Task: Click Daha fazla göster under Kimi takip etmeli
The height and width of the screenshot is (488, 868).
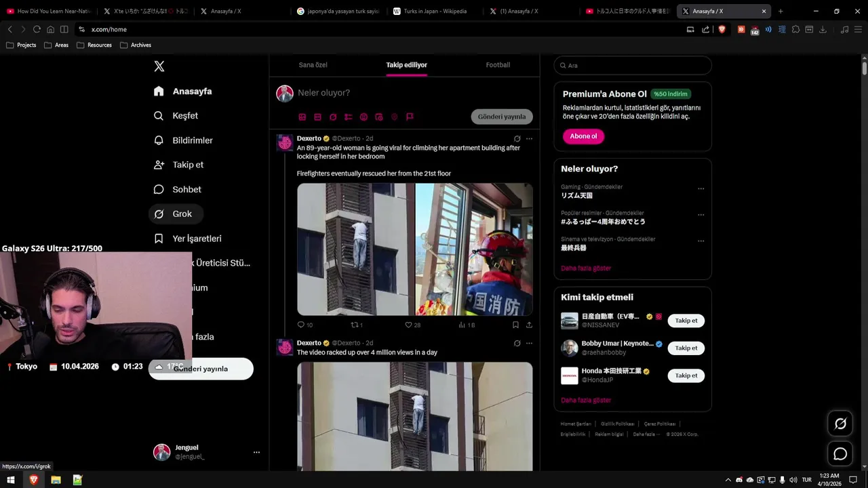Action: (x=586, y=401)
